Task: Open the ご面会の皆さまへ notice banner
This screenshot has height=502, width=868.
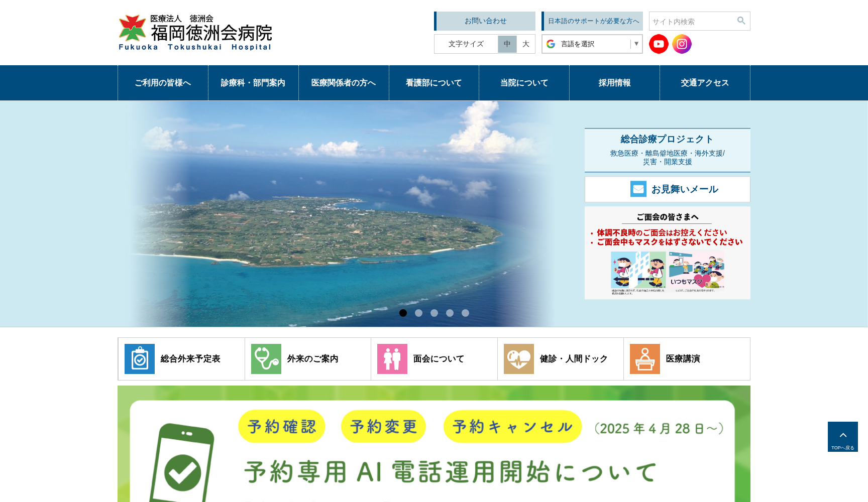Action: (668, 253)
